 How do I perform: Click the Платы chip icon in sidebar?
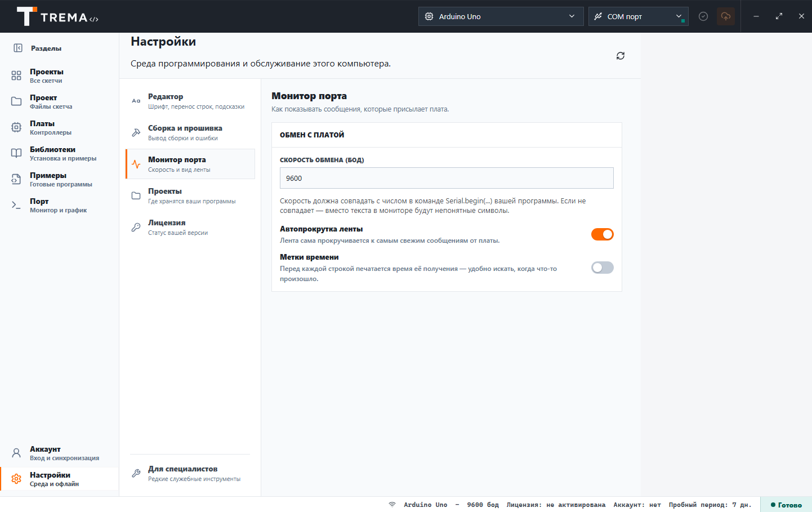16,127
